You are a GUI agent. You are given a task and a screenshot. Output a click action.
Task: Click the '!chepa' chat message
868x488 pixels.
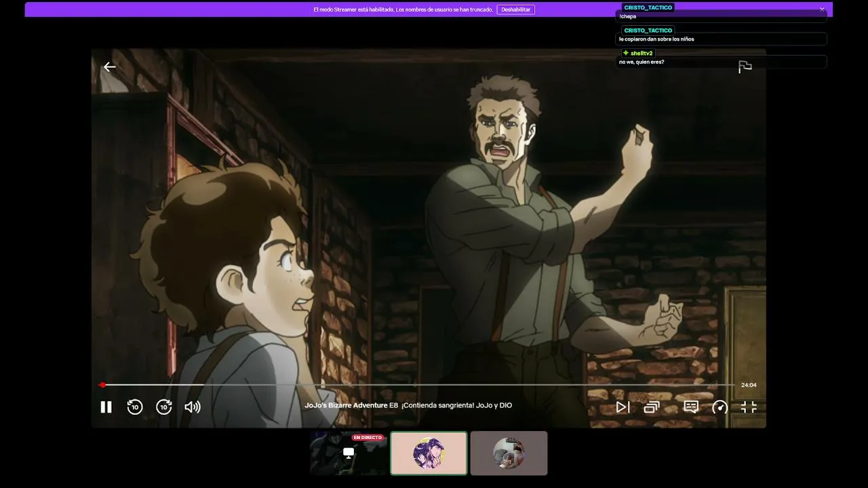[627, 16]
